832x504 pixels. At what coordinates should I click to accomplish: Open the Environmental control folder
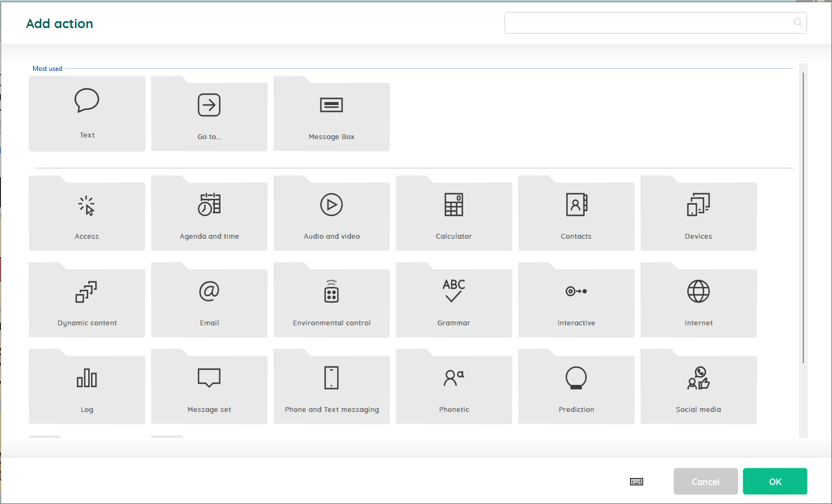(332, 300)
